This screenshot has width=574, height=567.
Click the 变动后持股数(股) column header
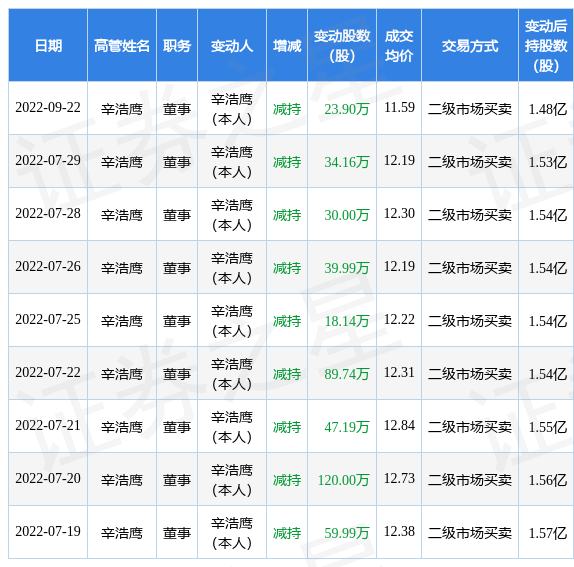[x=546, y=46]
